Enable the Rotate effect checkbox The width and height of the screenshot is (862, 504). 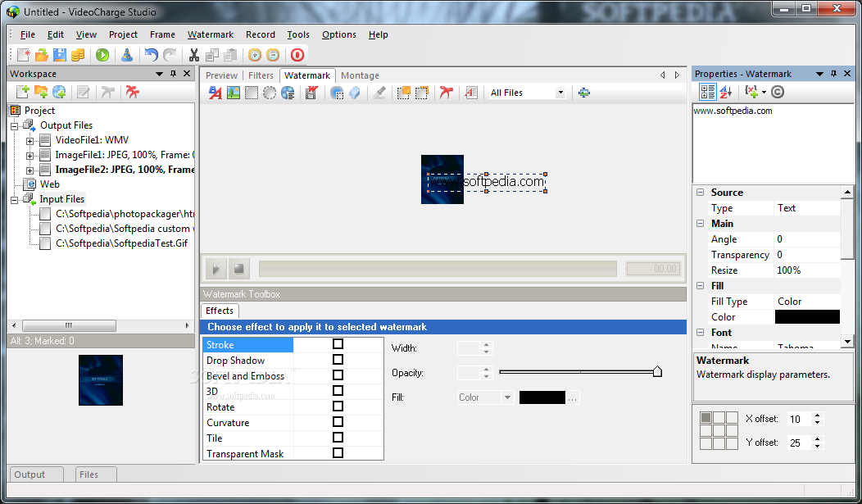click(x=338, y=406)
